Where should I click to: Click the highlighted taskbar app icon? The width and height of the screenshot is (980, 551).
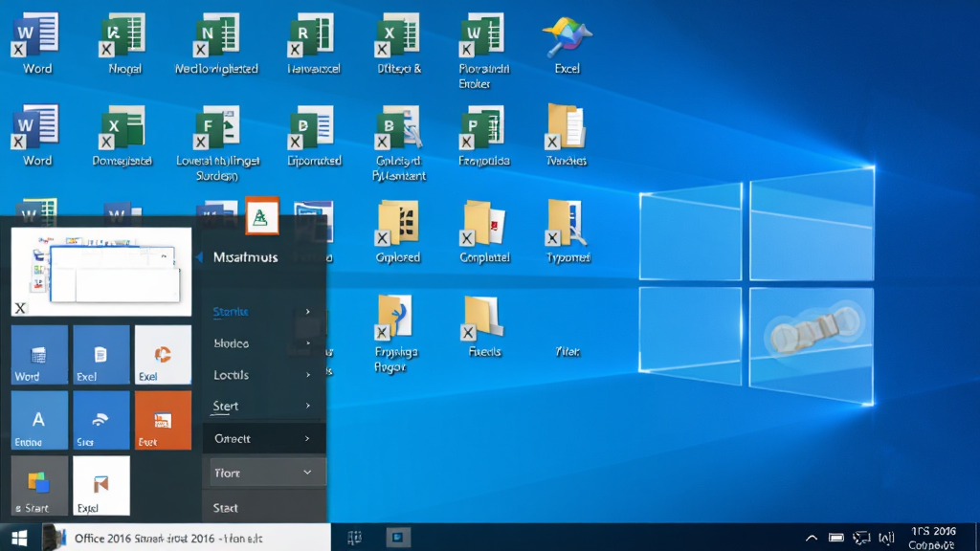click(397, 538)
